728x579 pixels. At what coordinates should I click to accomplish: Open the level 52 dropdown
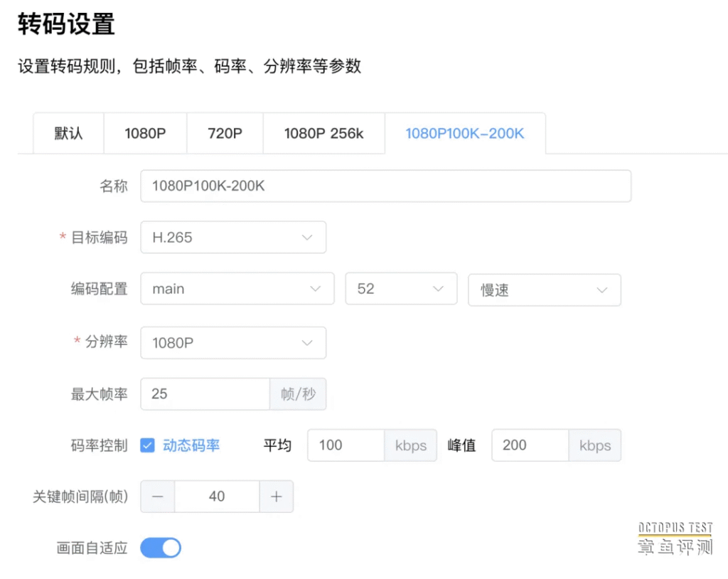[401, 289]
